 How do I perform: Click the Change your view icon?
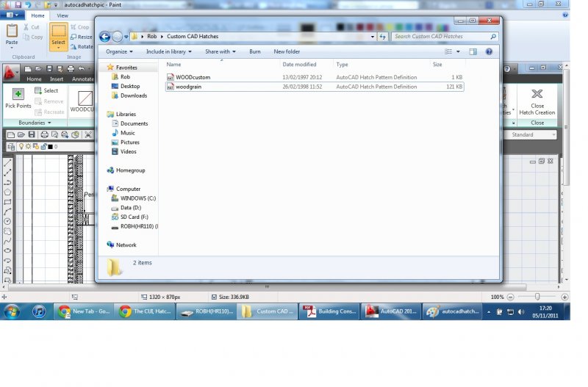[448, 51]
